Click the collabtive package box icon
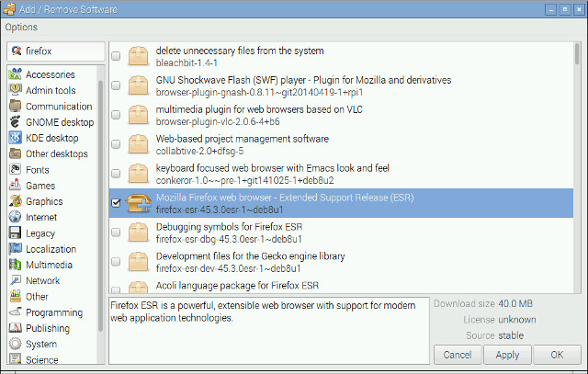588x374 pixels. click(x=138, y=144)
